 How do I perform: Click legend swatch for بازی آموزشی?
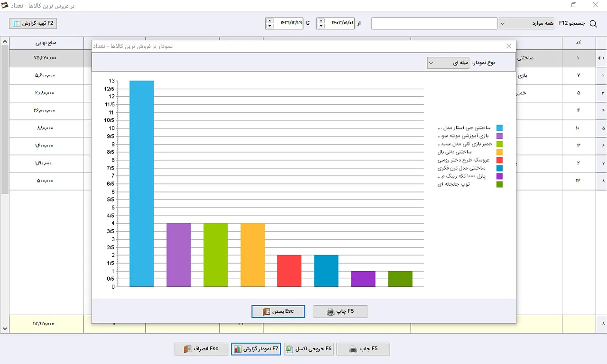[x=499, y=136]
